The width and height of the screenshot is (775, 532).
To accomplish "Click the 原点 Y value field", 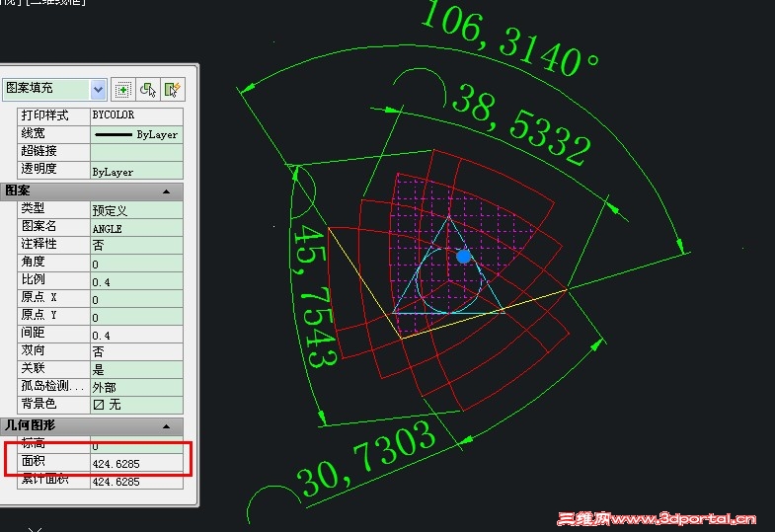I will (x=136, y=317).
